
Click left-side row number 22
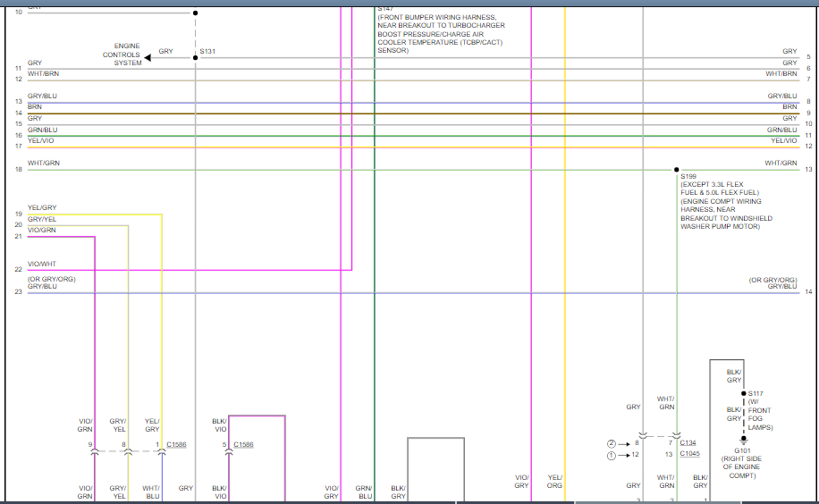tap(19, 270)
